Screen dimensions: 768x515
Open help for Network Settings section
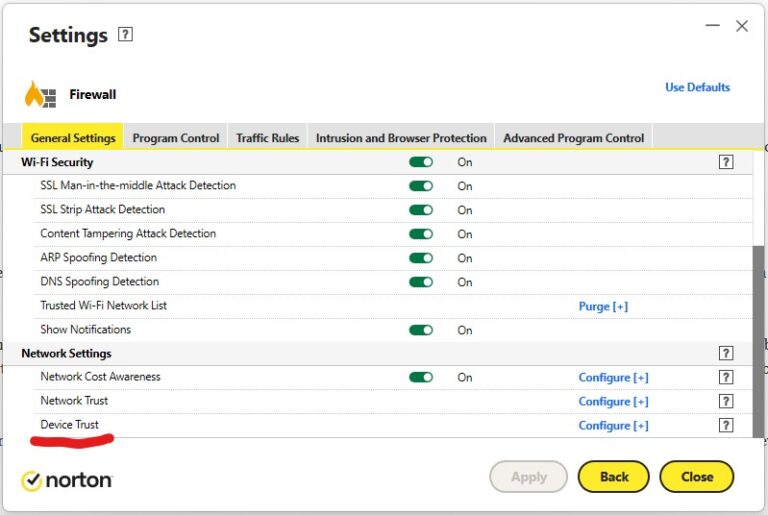[726, 354]
